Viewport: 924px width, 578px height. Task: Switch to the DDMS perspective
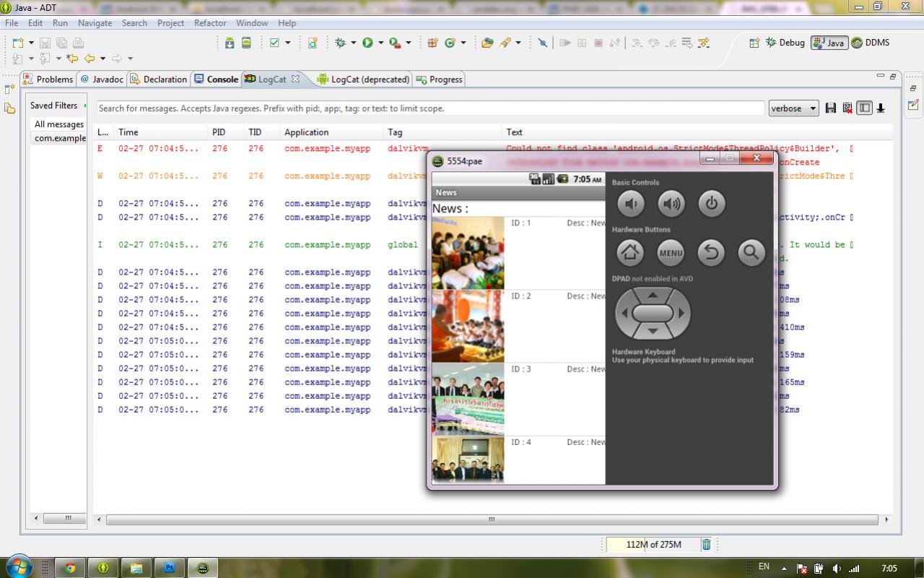[x=871, y=43]
